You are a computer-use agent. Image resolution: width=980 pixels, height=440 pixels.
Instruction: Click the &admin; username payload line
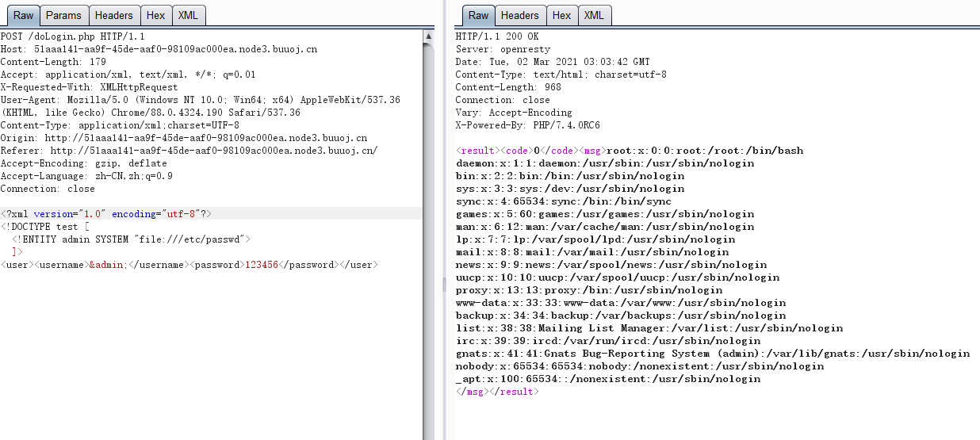click(189, 265)
